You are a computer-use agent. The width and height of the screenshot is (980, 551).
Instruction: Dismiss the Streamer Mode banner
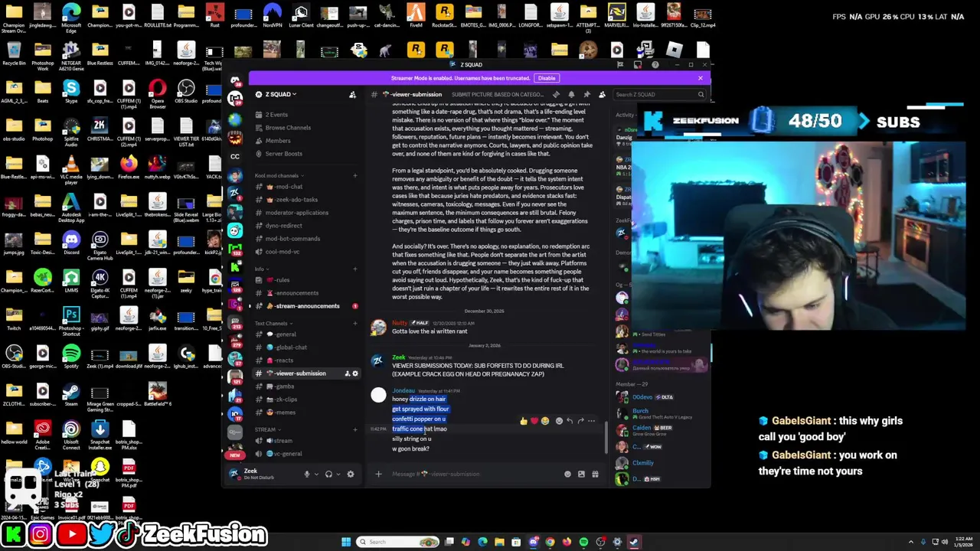pos(700,78)
